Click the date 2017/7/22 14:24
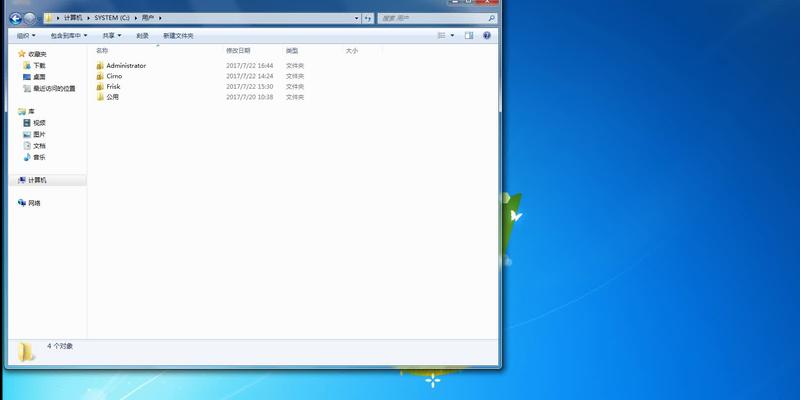Screen dimensions: 800x400 tap(249, 76)
